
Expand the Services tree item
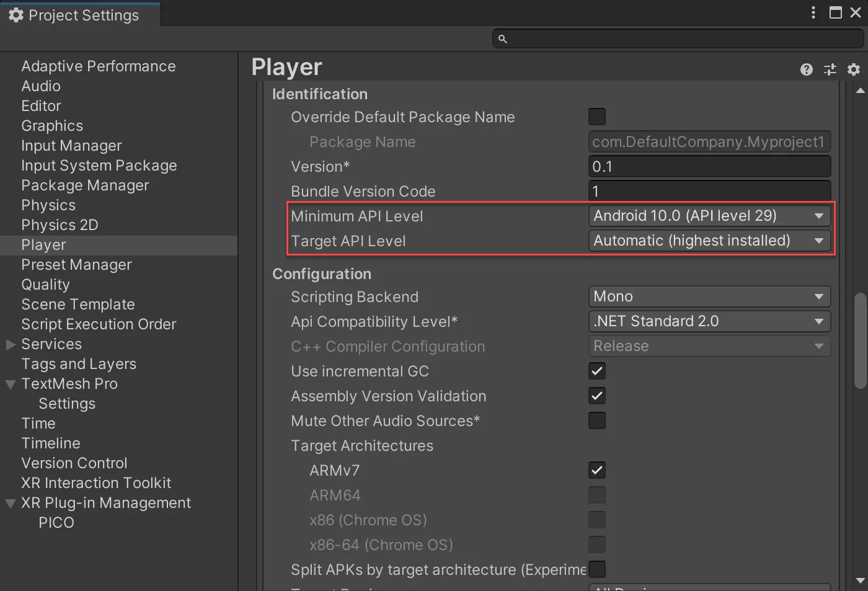(x=11, y=344)
